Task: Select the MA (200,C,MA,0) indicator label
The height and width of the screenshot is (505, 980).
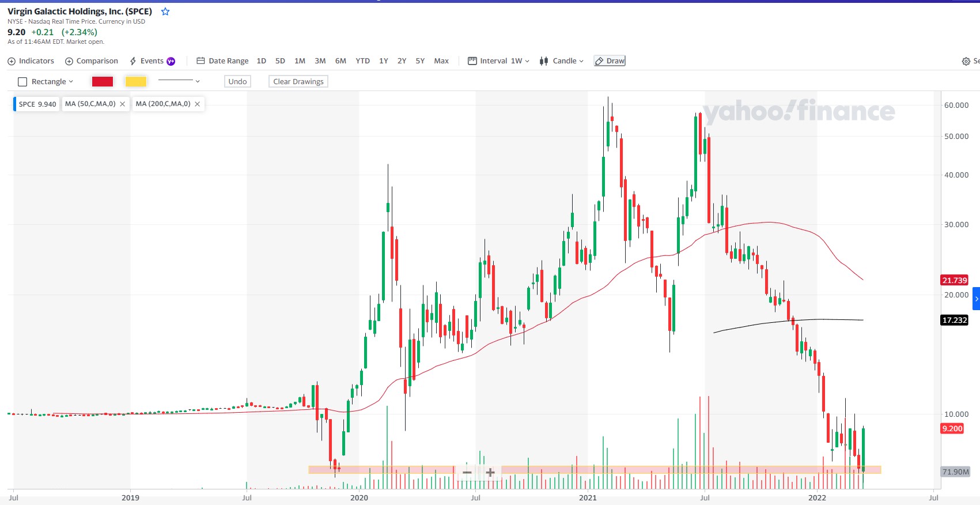Action: point(163,104)
